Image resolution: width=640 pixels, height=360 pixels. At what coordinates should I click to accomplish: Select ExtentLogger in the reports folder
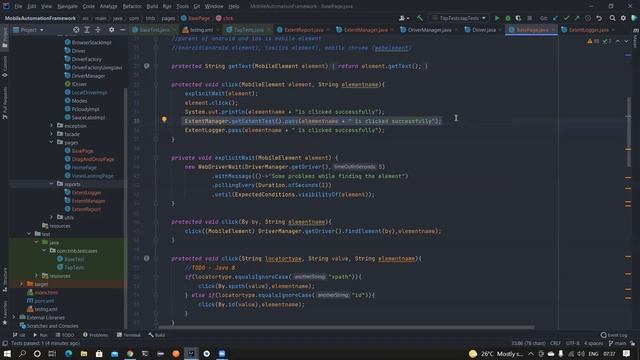(87, 192)
